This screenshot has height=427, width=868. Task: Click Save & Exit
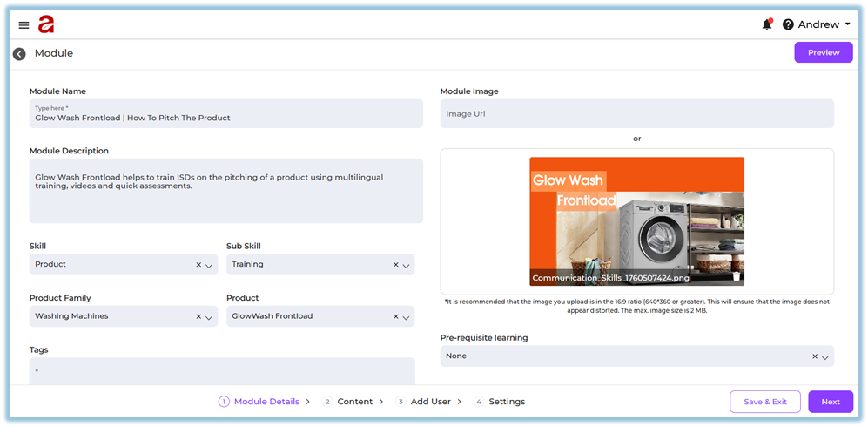click(x=764, y=402)
